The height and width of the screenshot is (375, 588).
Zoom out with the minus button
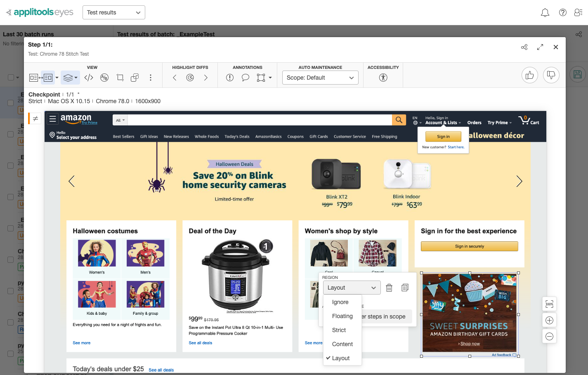point(550,336)
